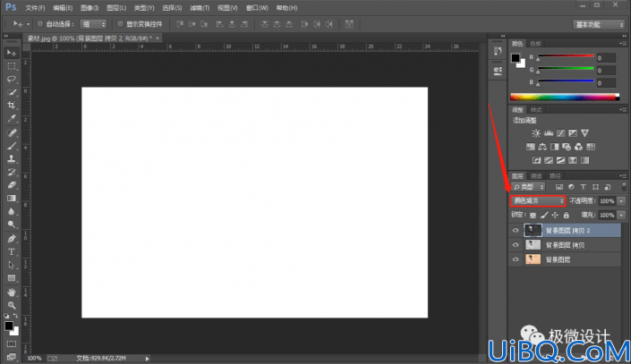Screen dimensions: 631x364
Task: Add a Curves adjustment from the Adjustments panel
Action: [560, 133]
